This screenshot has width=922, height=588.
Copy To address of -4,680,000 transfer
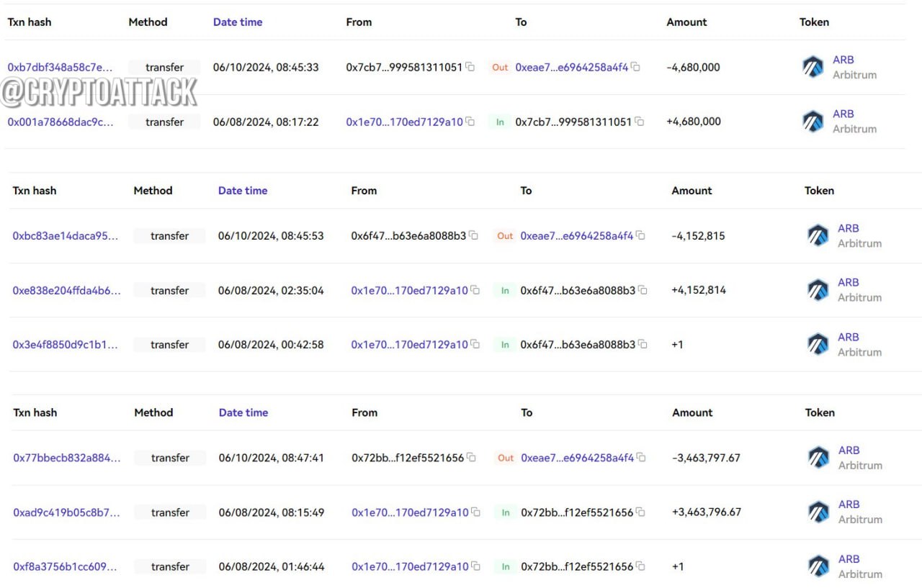coord(635,67)
